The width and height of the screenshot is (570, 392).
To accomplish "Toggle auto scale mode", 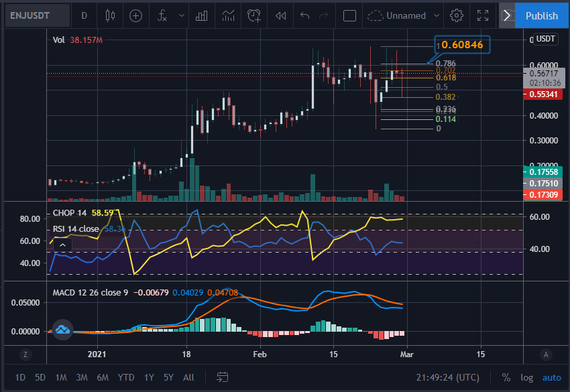I will pos(551,377).
